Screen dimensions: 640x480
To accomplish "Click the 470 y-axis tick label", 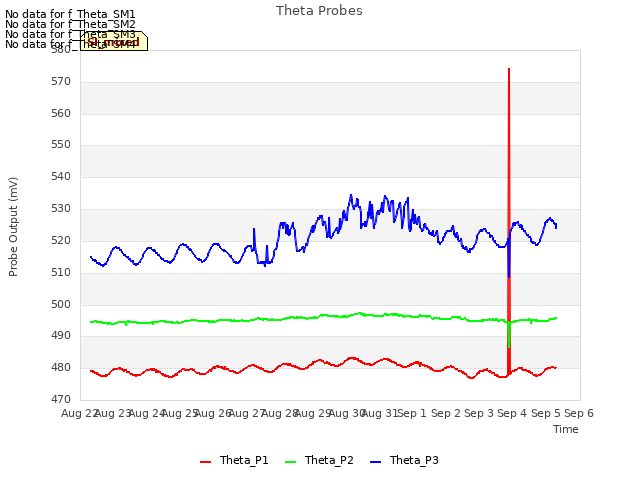I will [x=61, y=400].
